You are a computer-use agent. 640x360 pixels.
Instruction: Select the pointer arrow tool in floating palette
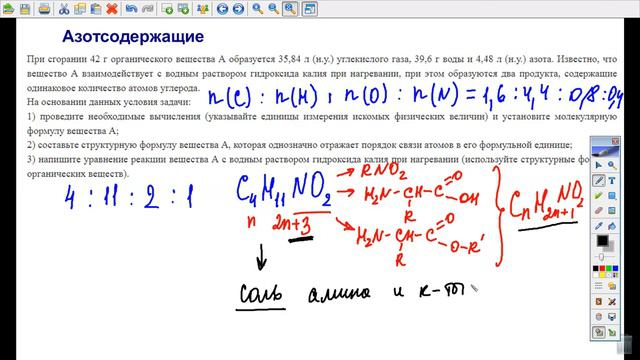point(598,165)
